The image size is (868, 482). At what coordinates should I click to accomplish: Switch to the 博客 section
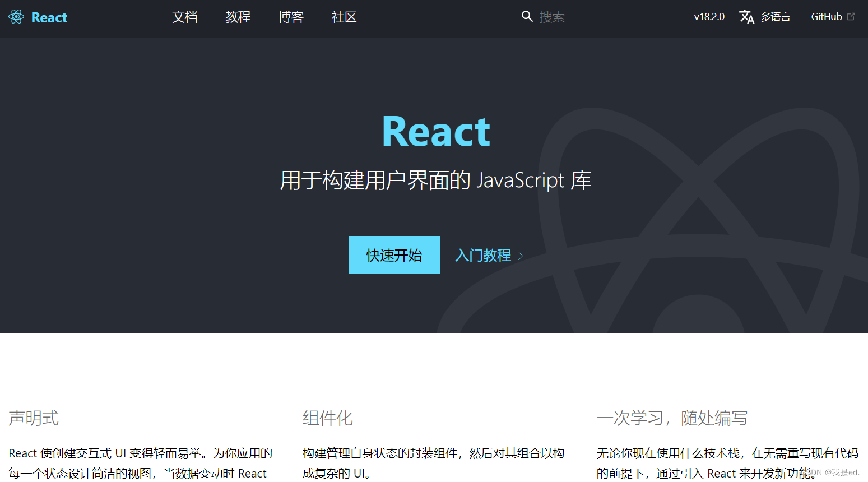(x=291, y=17)
